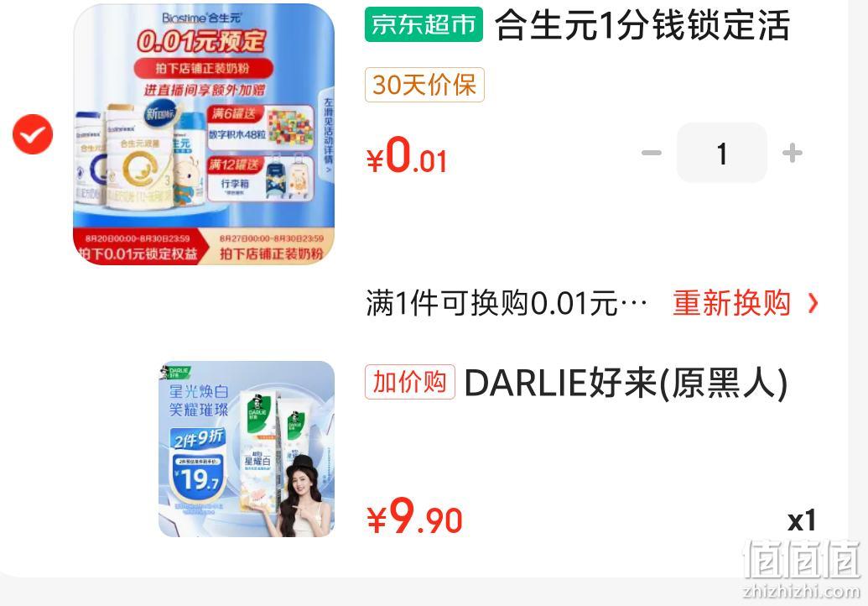Tap the 2件9折 discount badge on toothpaste image

198,439
